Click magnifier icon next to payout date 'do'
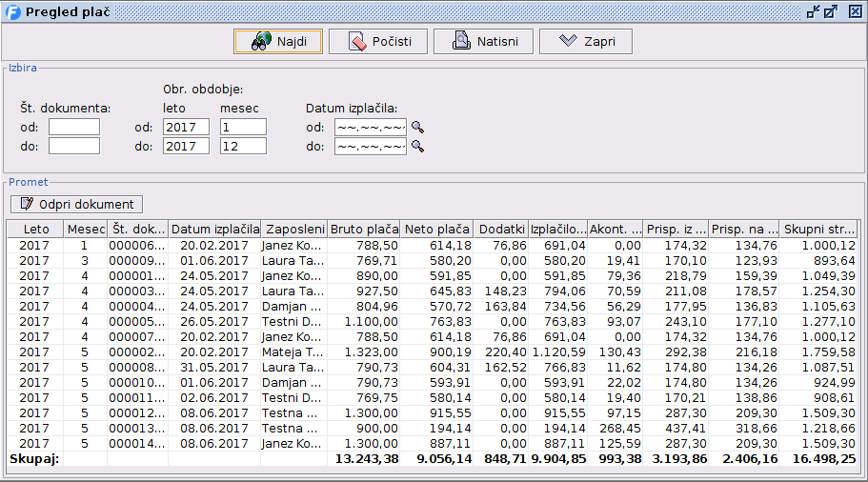This screenshot has width=868, height=482. coord(417,147)
